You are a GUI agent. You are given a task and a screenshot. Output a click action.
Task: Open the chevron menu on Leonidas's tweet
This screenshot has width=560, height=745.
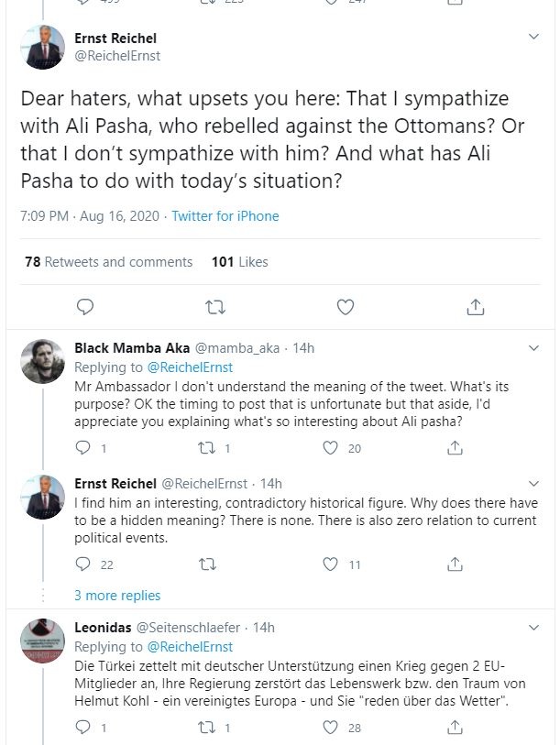pos(535,628)
